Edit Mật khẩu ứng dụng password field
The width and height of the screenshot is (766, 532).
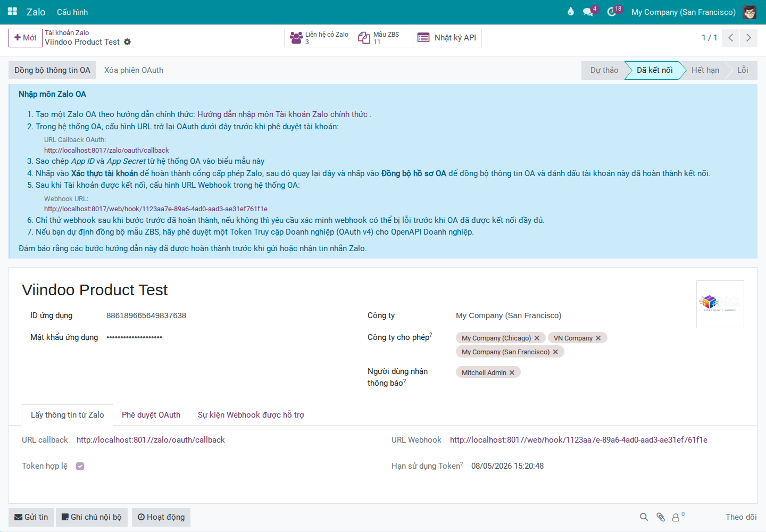tap(135, 337)
